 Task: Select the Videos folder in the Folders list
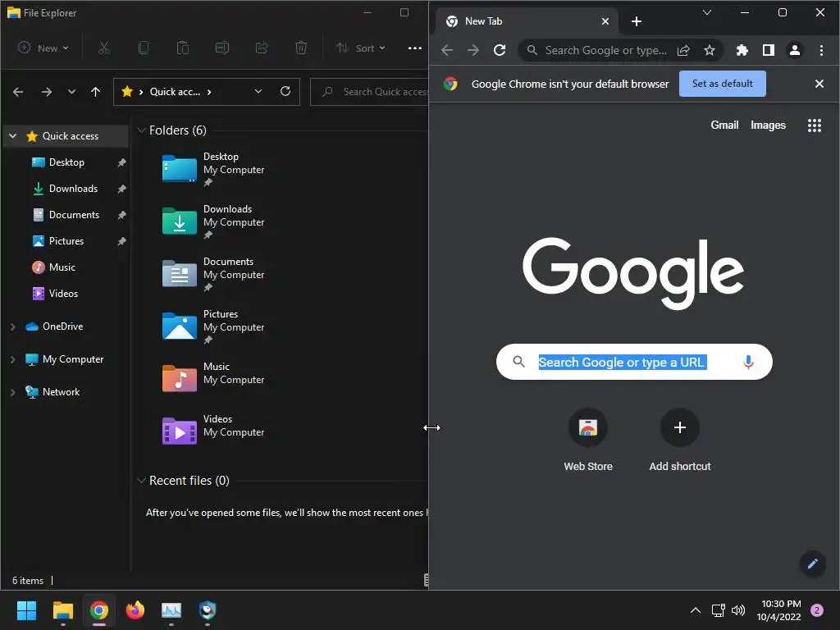[x=213, y=430]
